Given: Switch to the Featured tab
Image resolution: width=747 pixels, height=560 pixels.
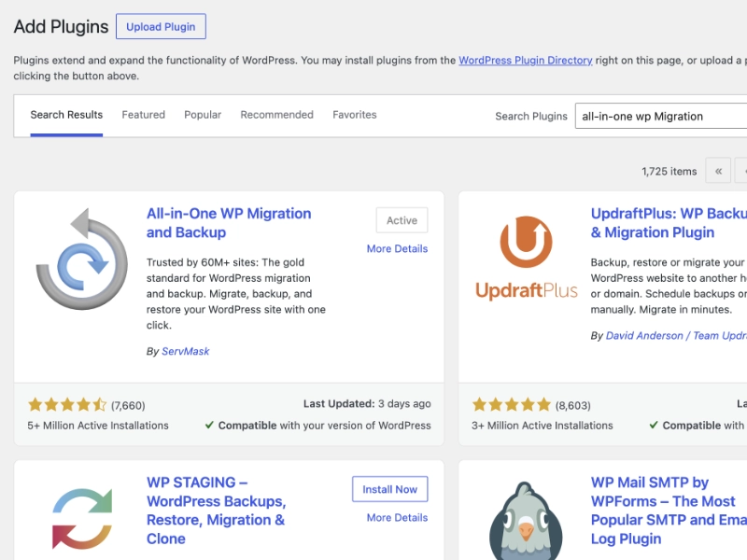Looking at the screenshot, I should click(x=144, y=115).
